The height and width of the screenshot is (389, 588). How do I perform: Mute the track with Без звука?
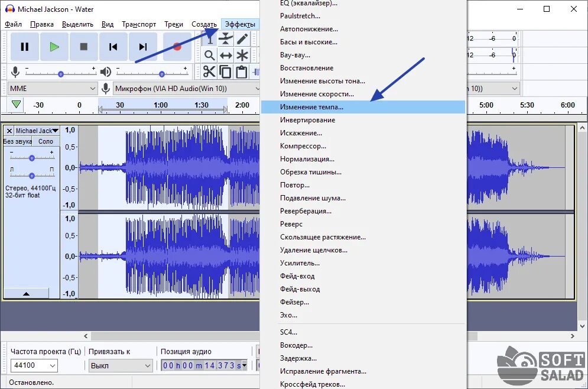(18, 141)
